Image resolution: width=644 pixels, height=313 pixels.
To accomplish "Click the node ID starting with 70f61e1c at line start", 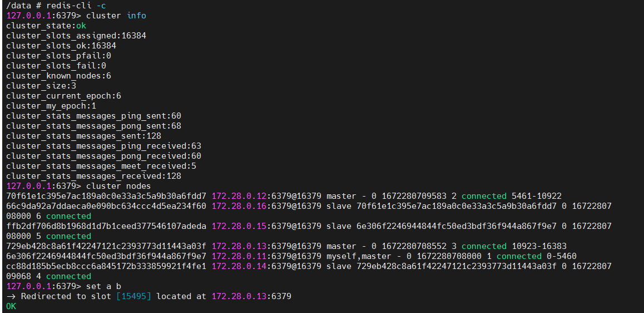I will 106,196.
